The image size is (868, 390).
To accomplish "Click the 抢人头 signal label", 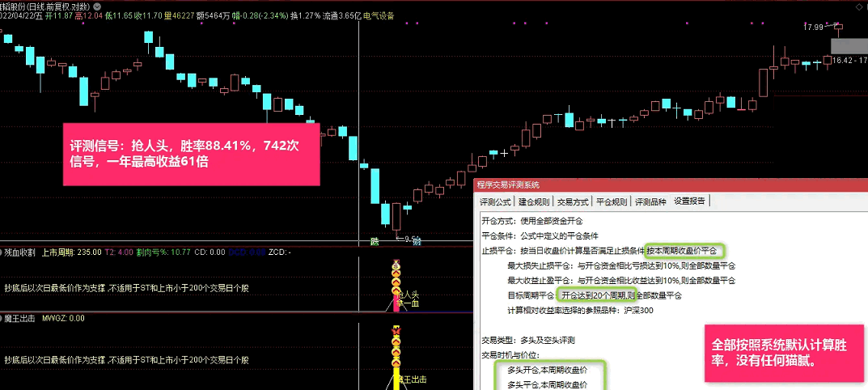I will click(409, 295).
